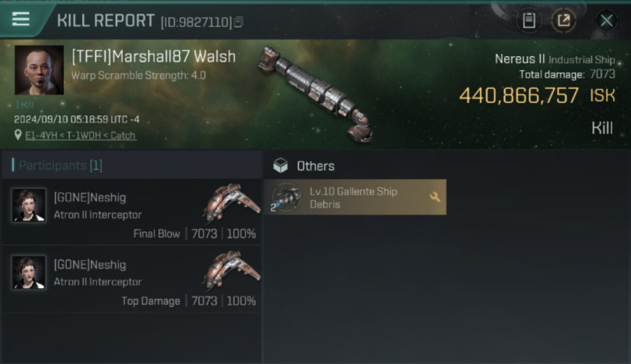Open Neshig's portrait in Top Damage row
The height and width of the screenshot is (364, 631).
(29, 272)
